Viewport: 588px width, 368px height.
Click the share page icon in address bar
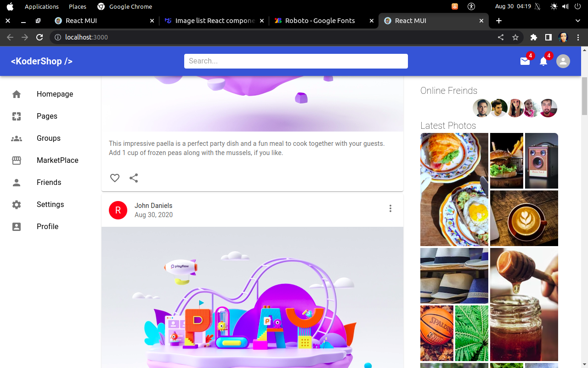(x=501, y=37)
